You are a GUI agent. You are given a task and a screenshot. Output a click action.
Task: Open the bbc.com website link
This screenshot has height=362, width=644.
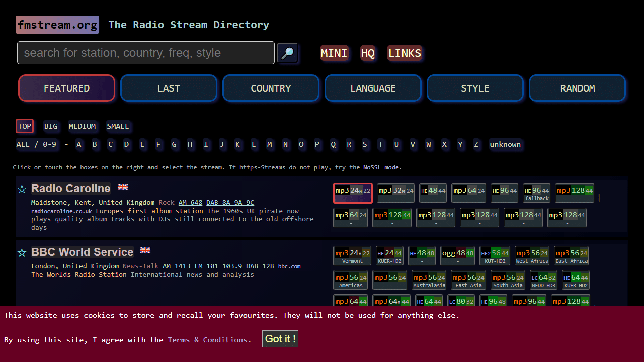point(289,266)
